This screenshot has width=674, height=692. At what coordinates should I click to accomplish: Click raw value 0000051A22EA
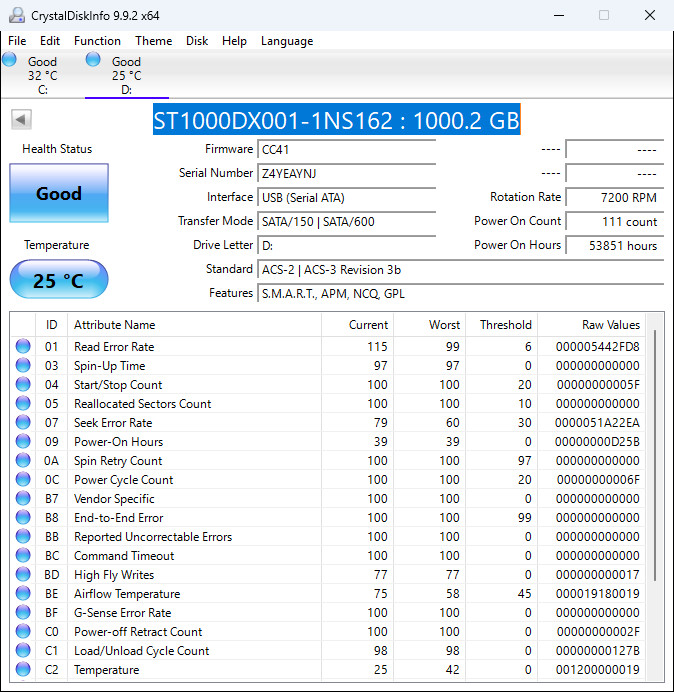tap(597, 422)
